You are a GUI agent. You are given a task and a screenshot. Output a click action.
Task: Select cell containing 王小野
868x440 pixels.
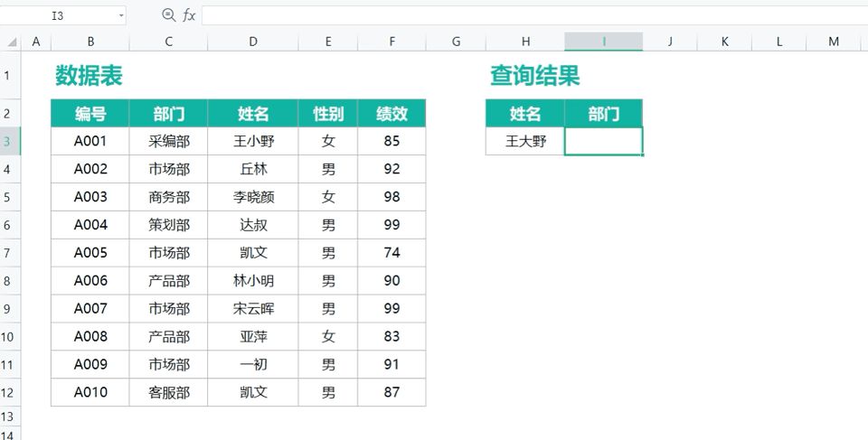click(253, 141)
